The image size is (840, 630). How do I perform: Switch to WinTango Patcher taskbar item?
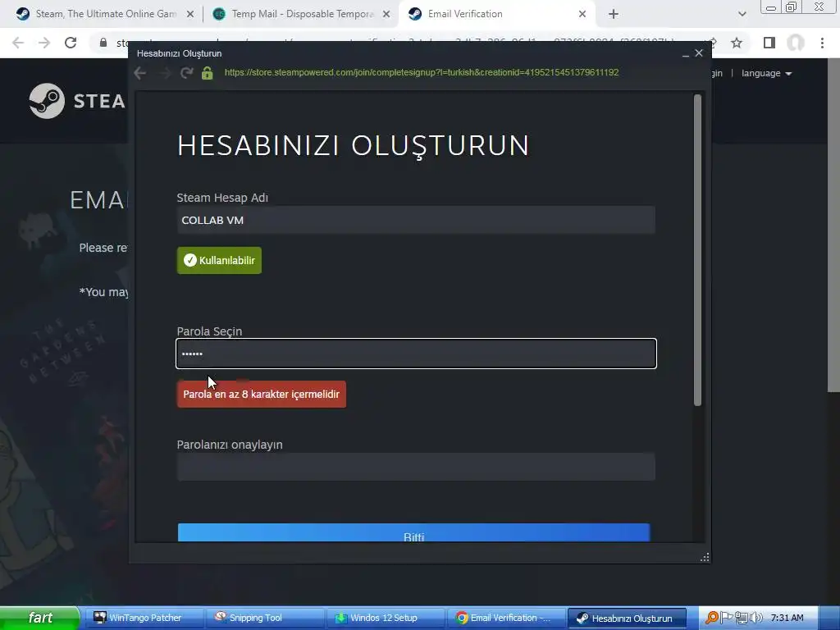(x=143, y=618)
